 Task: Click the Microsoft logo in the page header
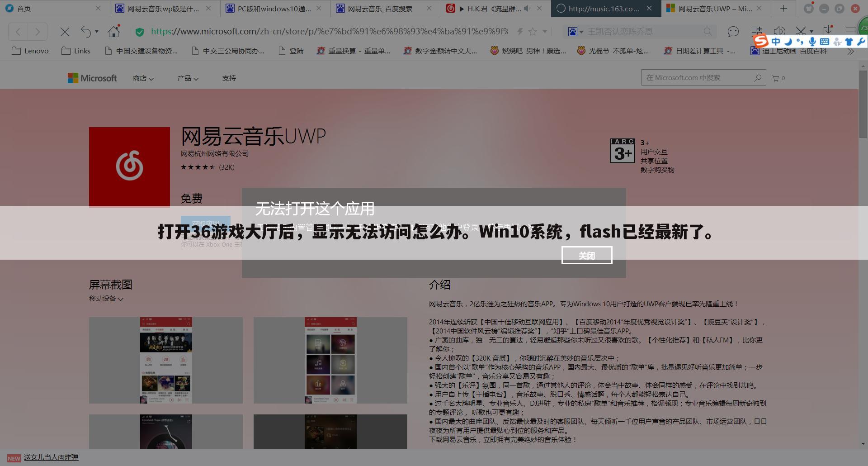tap(92, 78)
